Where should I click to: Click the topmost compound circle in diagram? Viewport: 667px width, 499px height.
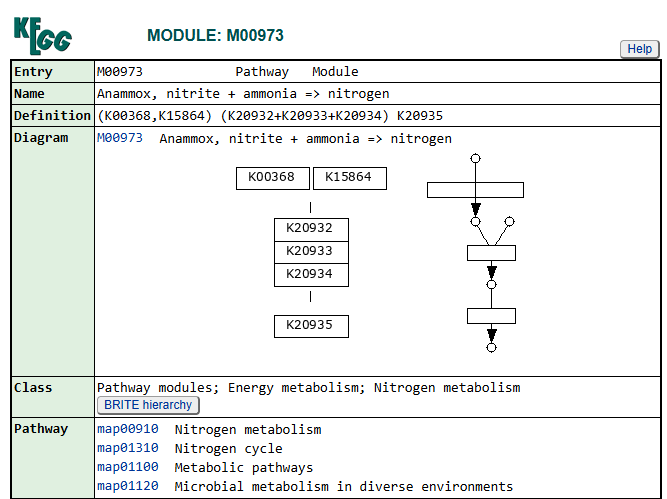tap(476, 158)
